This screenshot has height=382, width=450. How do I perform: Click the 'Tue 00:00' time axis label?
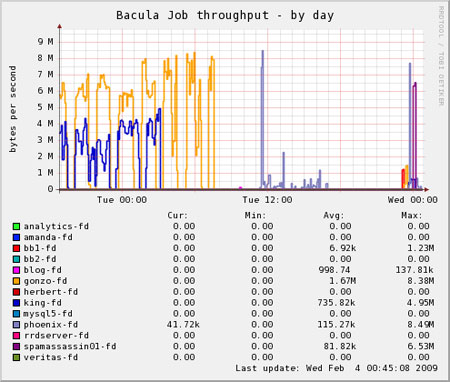coord(122,200)
